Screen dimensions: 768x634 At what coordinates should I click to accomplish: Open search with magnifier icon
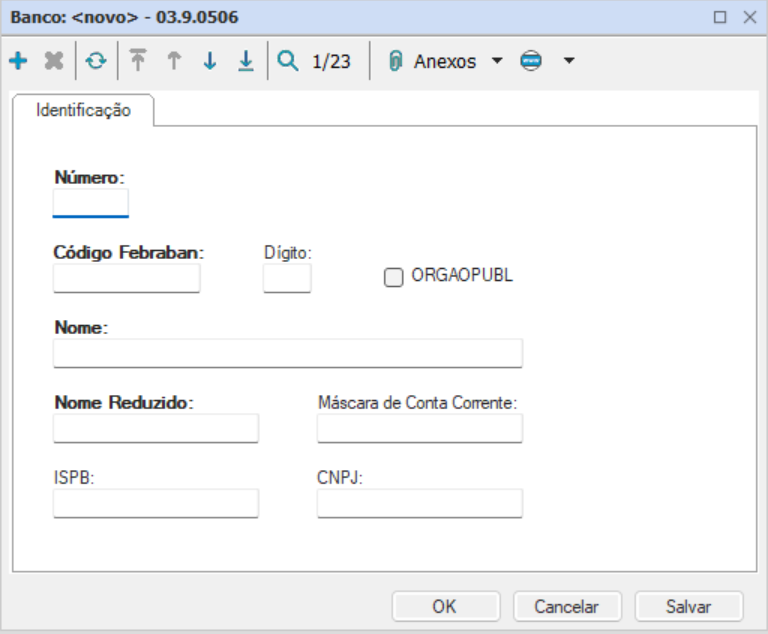click(x=288, y=61)
